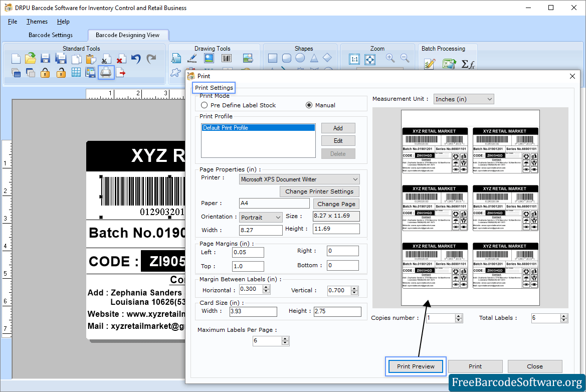Viewport: 586px width, 392px height.
Task: Click the Export icon with red arrow
Action: (121, 73)
